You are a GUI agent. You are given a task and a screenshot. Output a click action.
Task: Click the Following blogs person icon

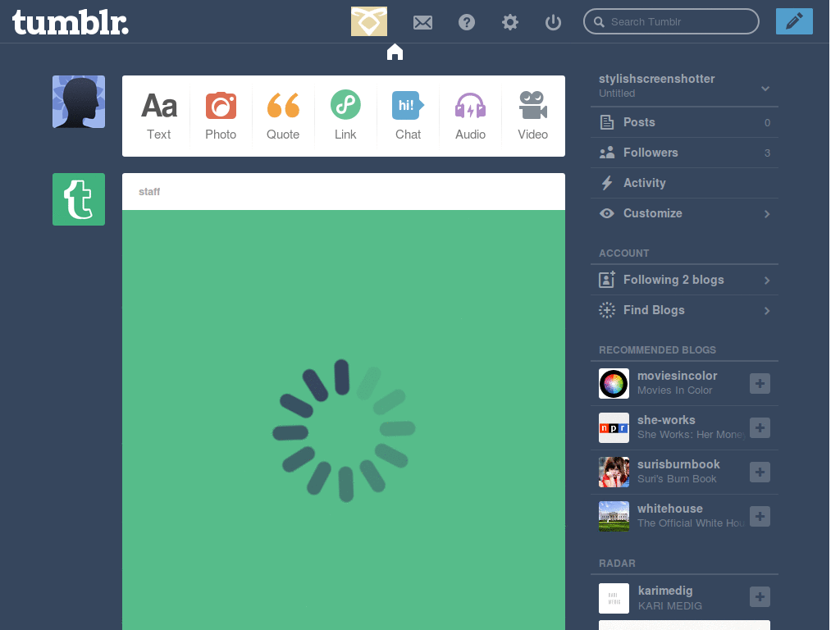607,279
